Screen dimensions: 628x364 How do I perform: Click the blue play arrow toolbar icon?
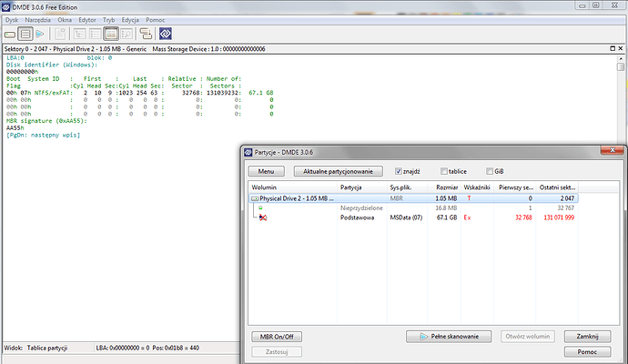tap(40, 34)
